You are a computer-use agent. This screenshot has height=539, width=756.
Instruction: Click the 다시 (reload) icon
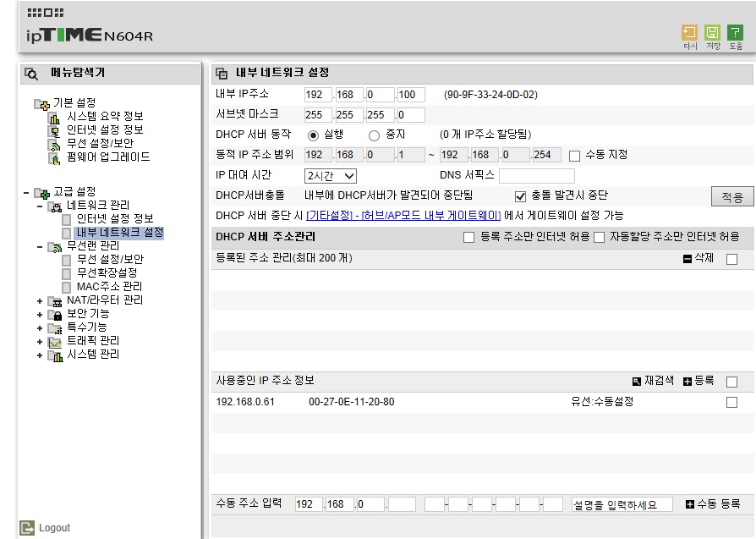click(x=689, y=33)
